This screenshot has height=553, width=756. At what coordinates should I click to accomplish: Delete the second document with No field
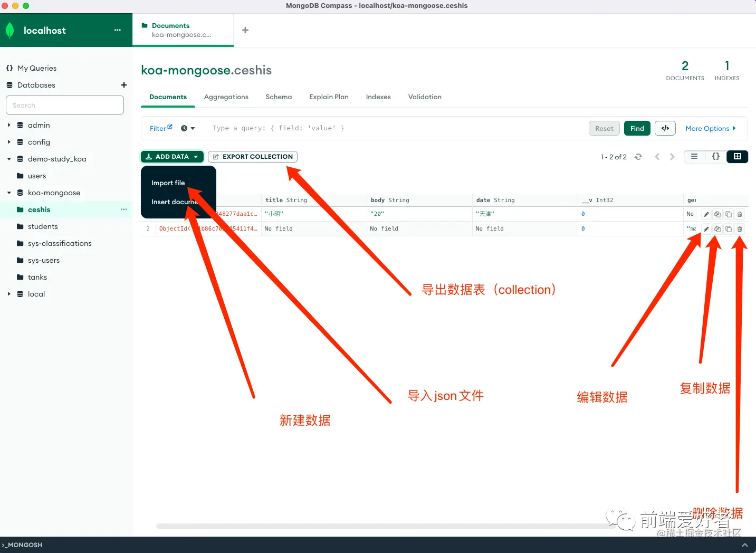(x=740, y=229)
